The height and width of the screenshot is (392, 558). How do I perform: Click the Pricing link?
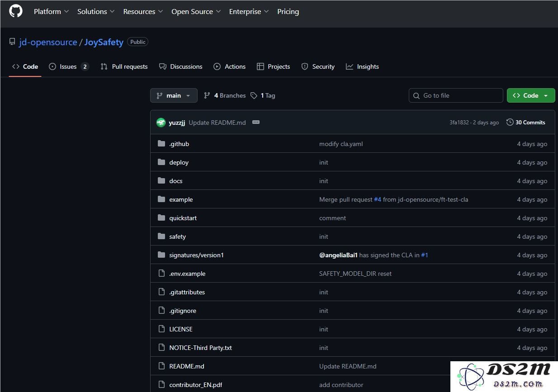(x=288, y=12)
